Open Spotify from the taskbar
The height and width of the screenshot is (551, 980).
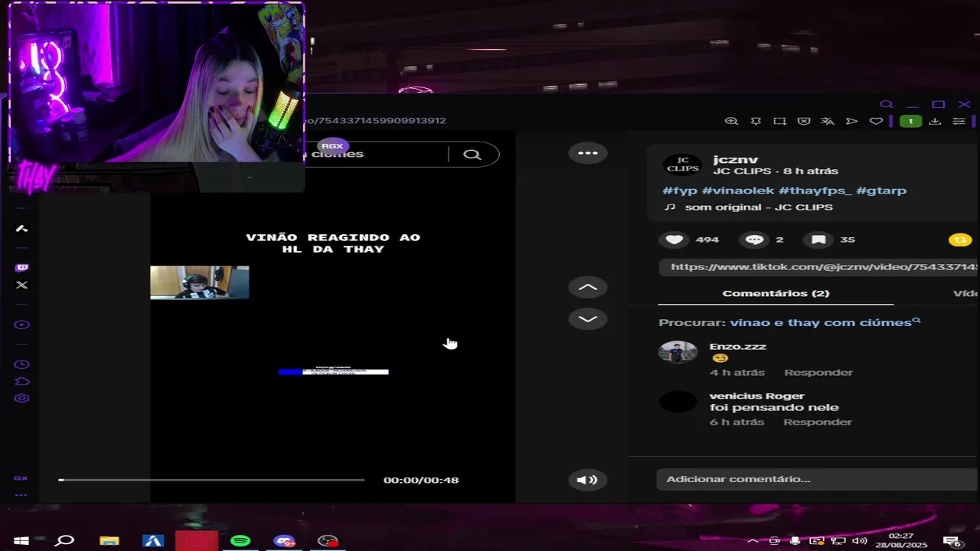click(x=240, y=541)
